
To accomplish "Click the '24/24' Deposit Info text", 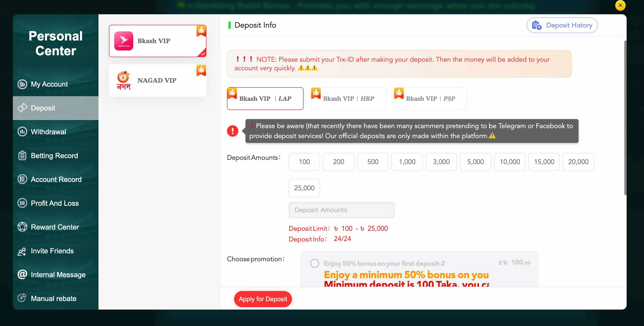I will pyautogui.click(x=342, y=239).
